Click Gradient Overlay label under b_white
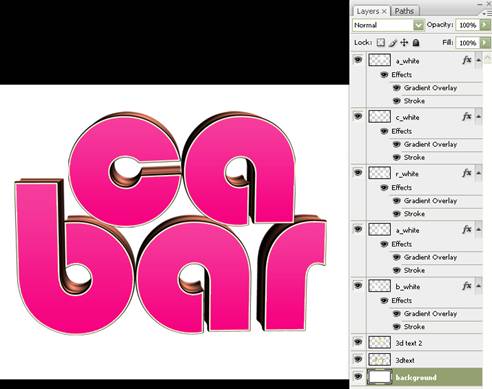Viewport: 492px width, 389px height. [x=430, y=314]
